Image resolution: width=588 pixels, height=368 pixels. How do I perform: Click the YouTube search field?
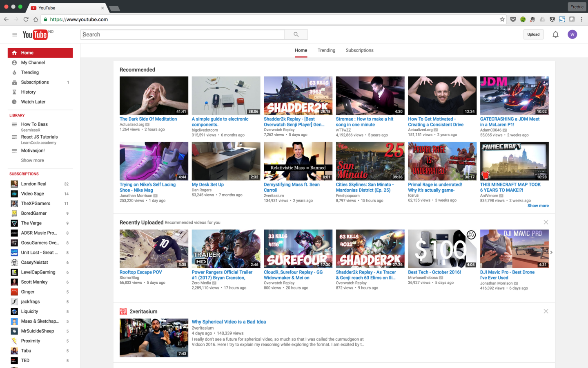coord(183,35)
